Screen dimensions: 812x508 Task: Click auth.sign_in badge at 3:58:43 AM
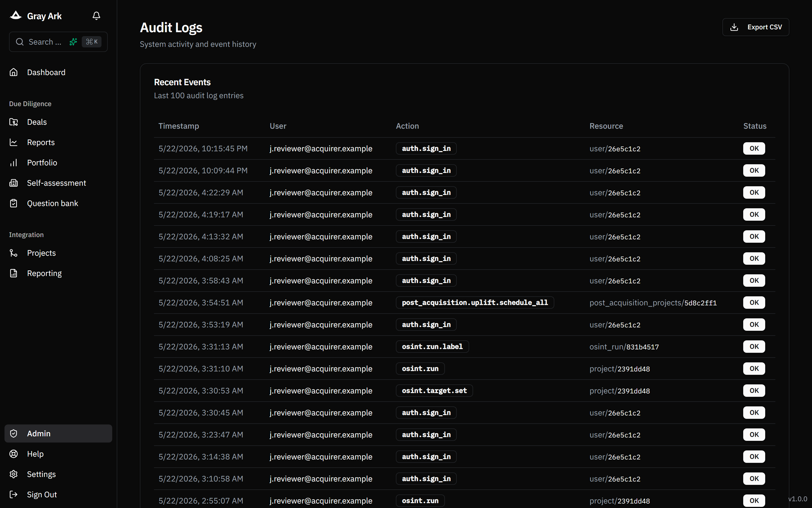426,281
